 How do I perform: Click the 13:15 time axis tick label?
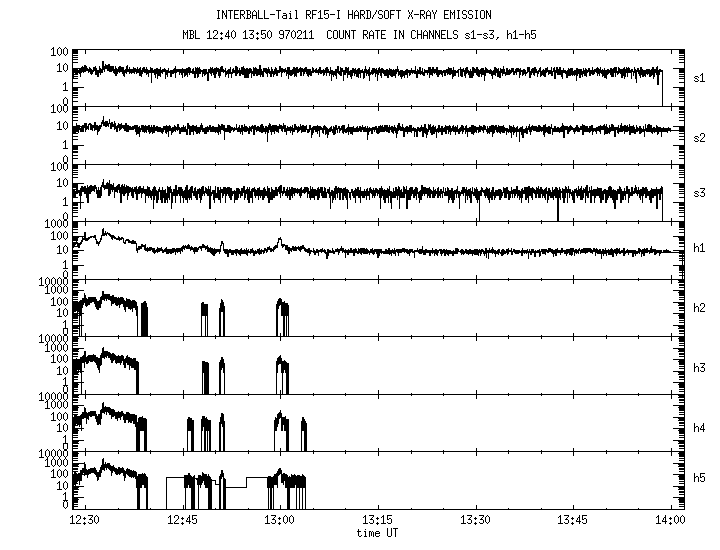click(x=377, y=520)
